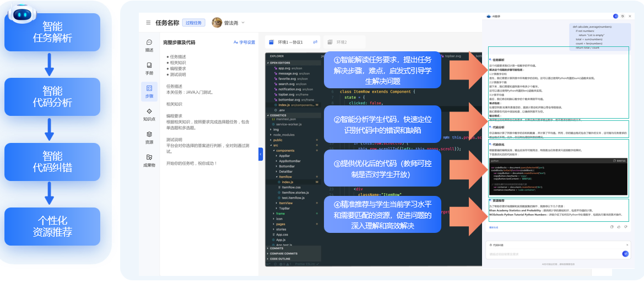Screen dimensions: 644x282
Task: Click the 重新生成 regenerate link
Action: click(493, 227)
